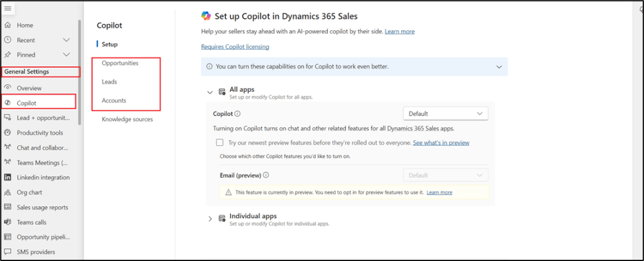Click the Sales usage reports icon

click(8, 208)
